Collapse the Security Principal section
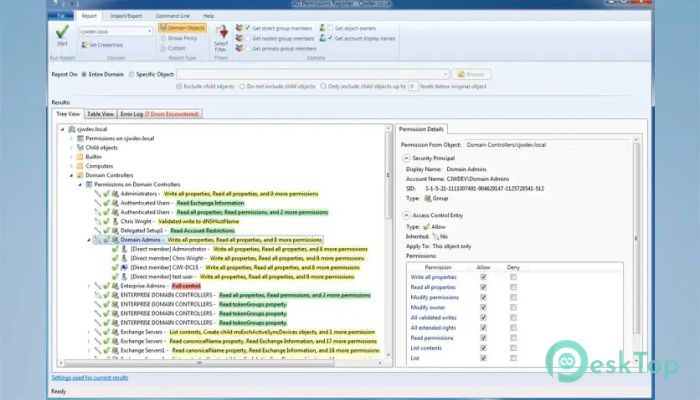The height and width of the screenshot is (400, 700). click(406, 158)
